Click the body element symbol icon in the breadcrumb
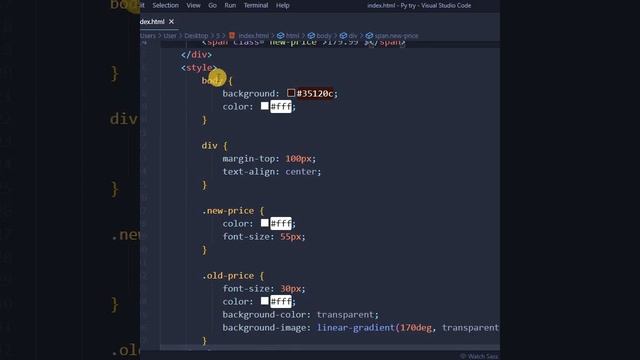This screenshot has width=640, height=360. tap(311, 36)
